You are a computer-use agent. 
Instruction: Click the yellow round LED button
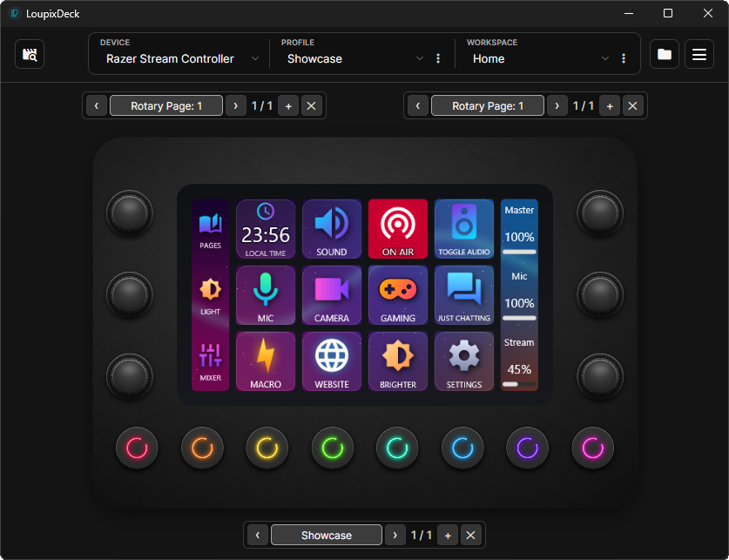pyautogui.click(x=267, y=448)
